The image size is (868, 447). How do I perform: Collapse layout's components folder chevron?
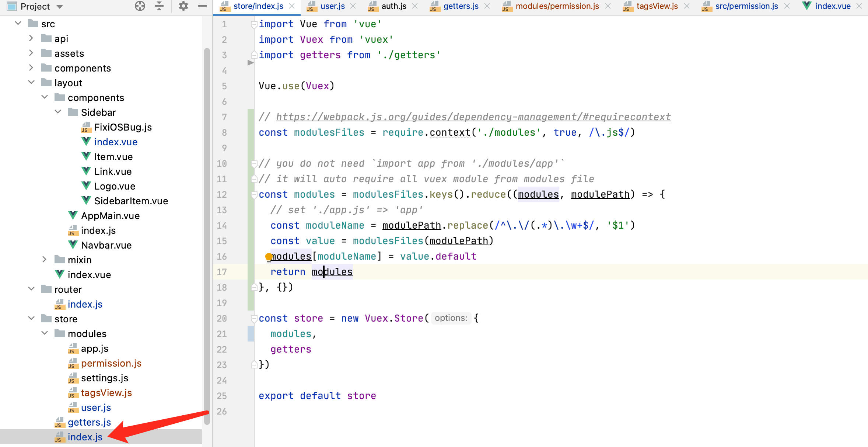pos(45,97)
